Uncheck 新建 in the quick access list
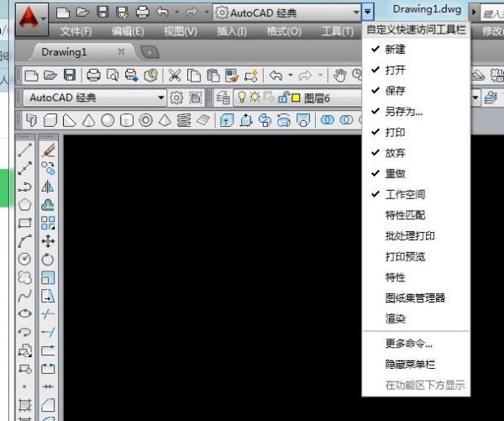 395,50
